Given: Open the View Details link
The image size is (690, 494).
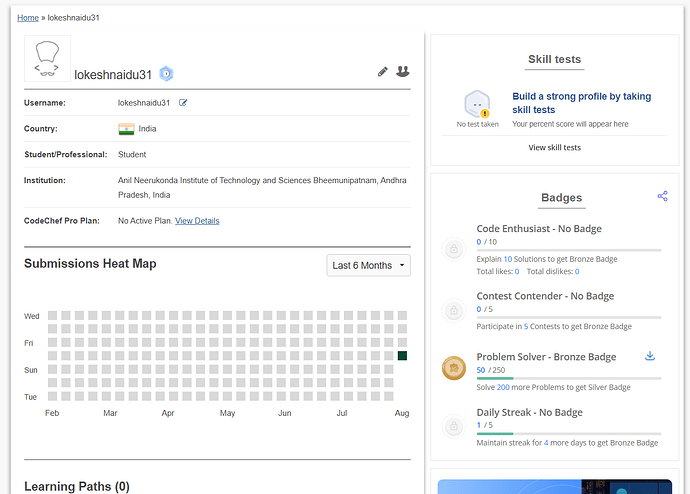Looking at the screenshot, I should [197, 221].
